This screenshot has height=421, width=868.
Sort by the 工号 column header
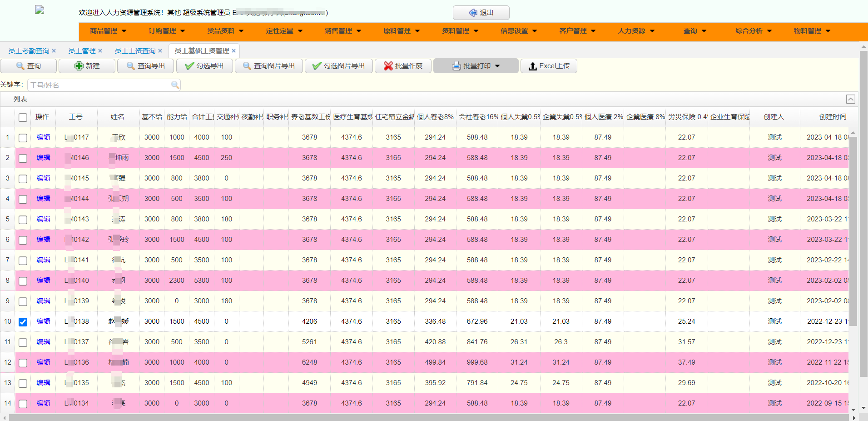76,117
